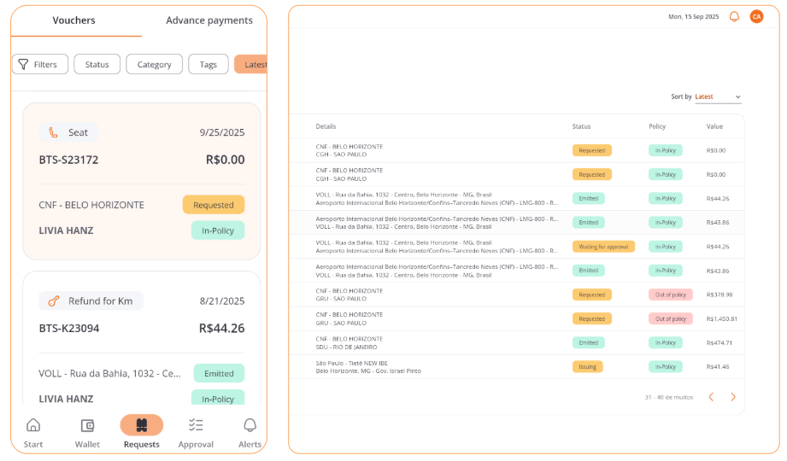Go to previous page of results

click(711, 397)
